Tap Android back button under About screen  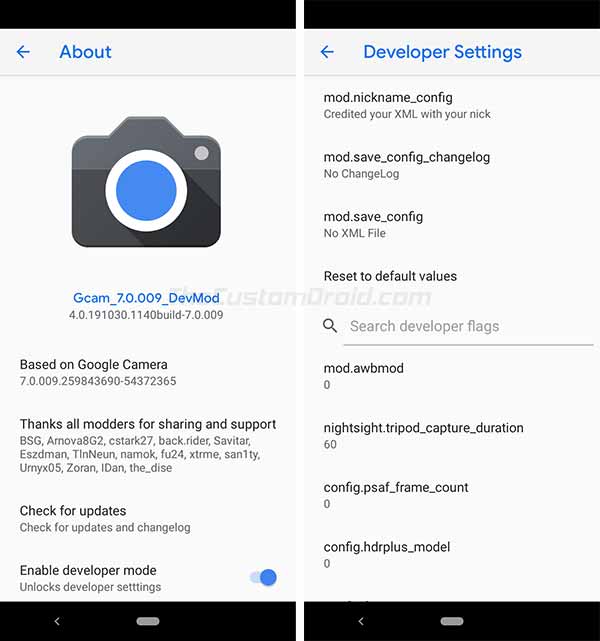pyautogui.click(x=57, y=621)
